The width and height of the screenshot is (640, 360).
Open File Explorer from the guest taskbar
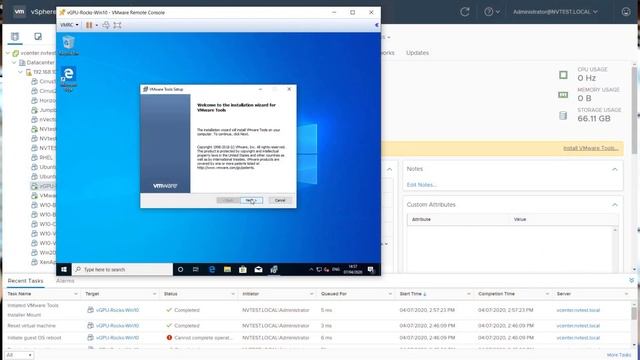227,269
